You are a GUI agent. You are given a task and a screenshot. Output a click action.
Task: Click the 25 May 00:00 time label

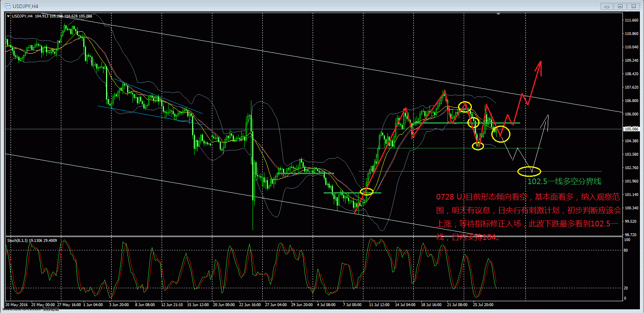pos(43,304)
